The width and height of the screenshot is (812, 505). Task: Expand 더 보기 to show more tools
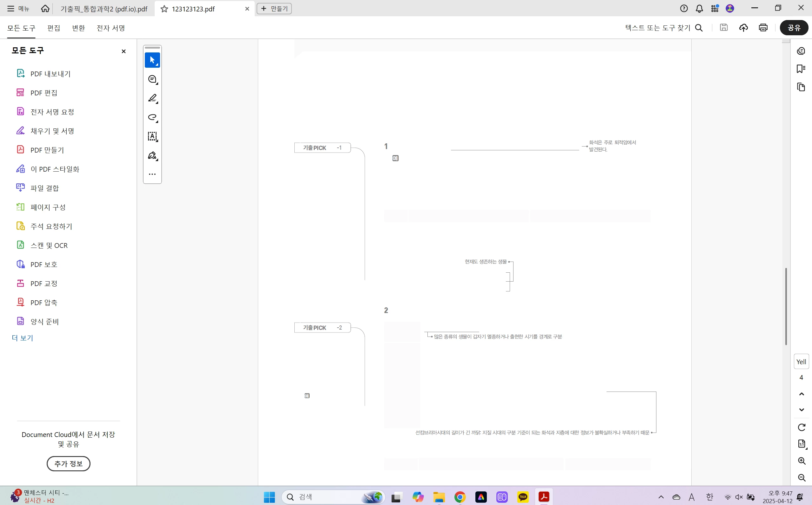tap(22, 338)
